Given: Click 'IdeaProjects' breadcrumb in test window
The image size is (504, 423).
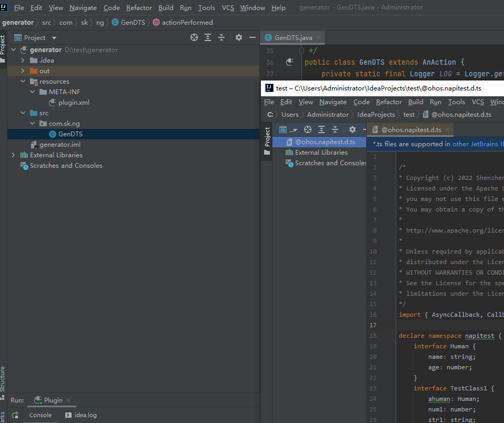Looking at the screenshot, I should (x=376, y=114).
